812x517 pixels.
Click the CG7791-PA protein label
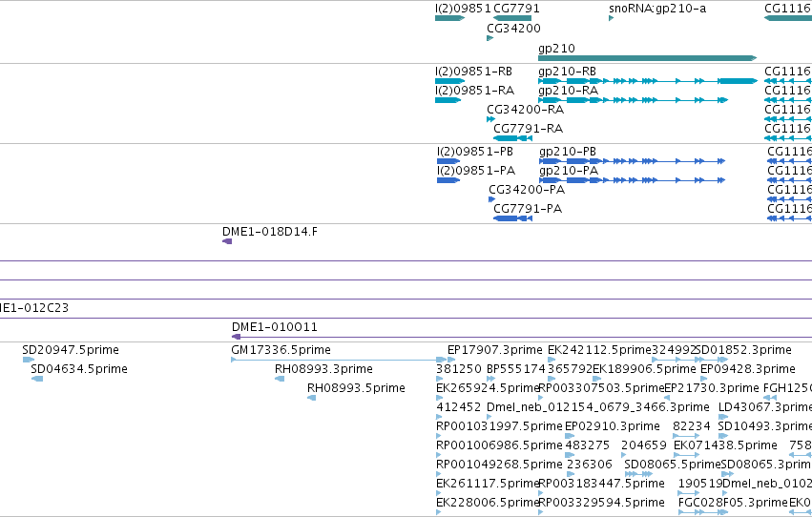point(528,209)
